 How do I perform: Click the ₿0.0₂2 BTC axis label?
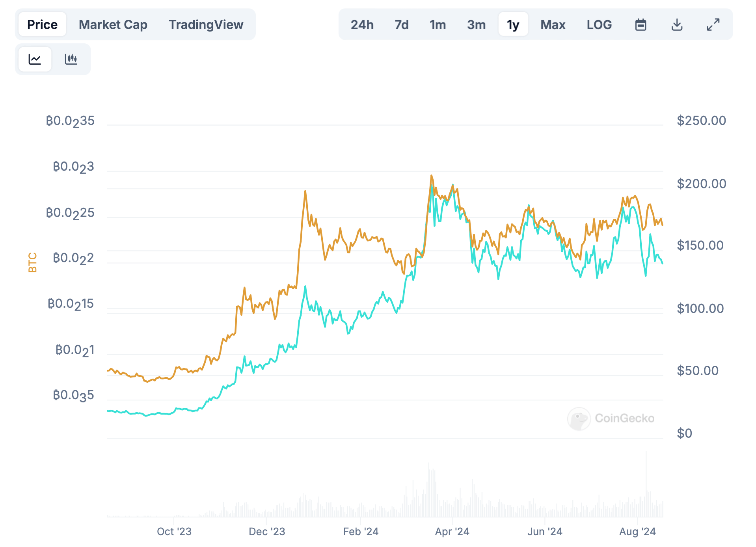click(x=73, y=259)
